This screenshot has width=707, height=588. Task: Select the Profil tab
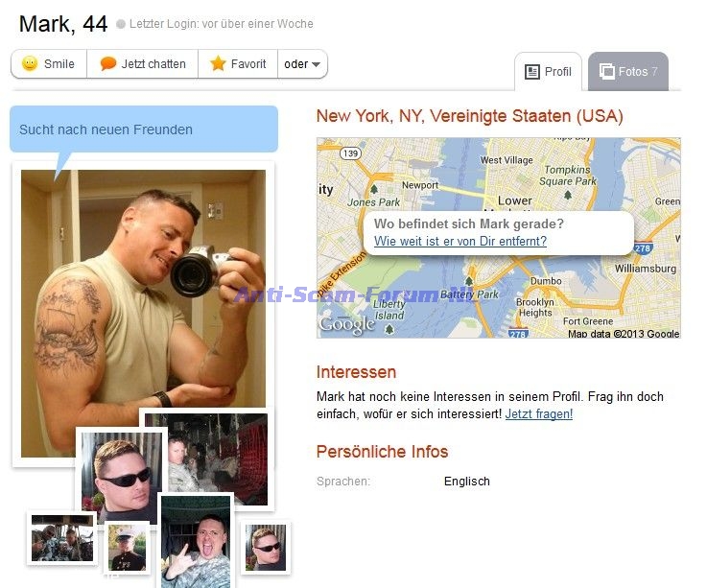[548, 72]
